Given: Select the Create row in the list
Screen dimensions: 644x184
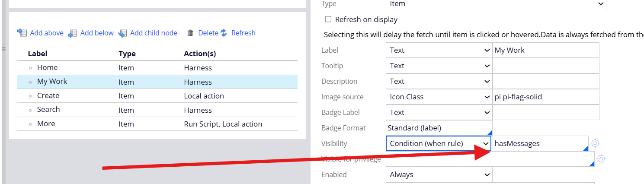Looking at the screenshot, I should point(157,96).
